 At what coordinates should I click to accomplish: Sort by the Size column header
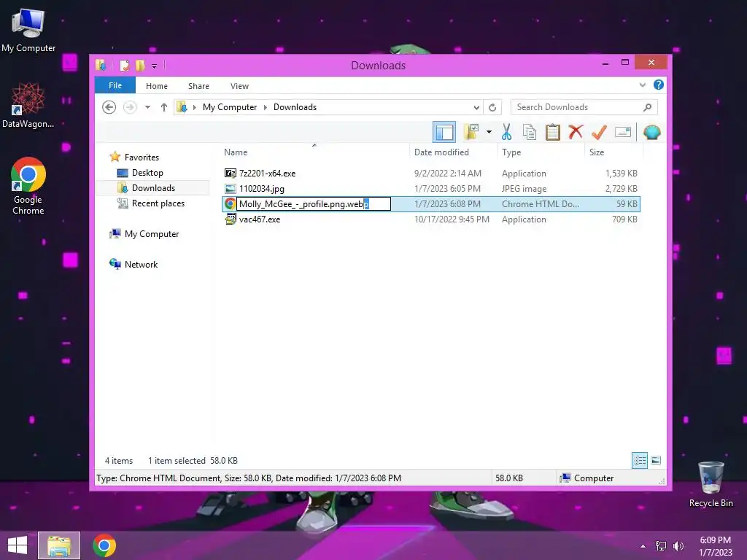pyautogui.click(x=597, y=152)
